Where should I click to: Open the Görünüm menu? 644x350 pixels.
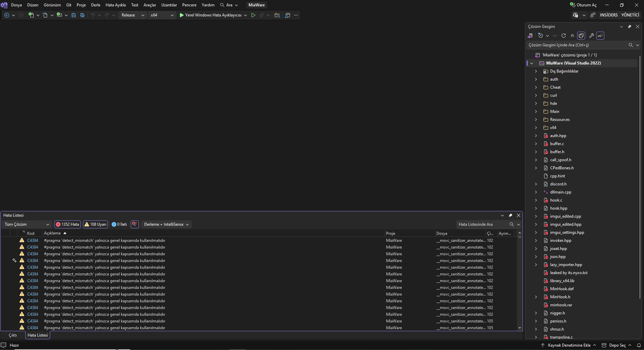point(52,5)
